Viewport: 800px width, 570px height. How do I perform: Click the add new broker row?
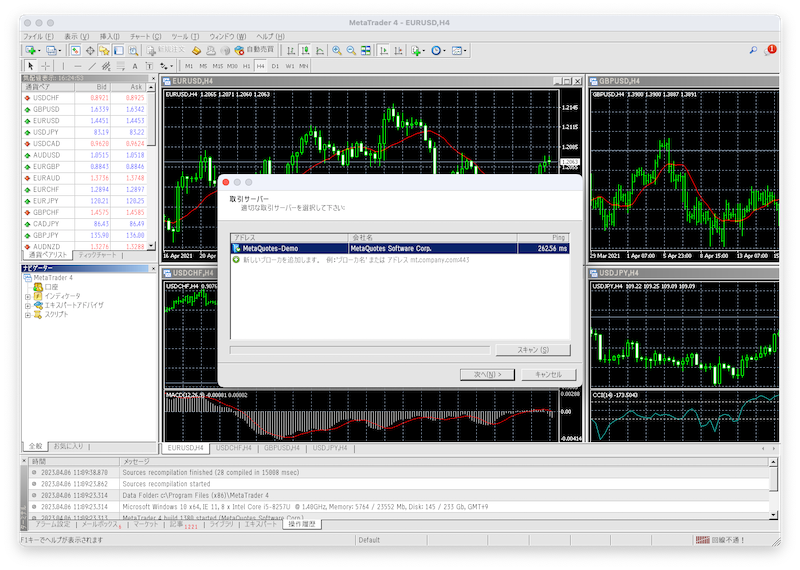pos(400,260)
